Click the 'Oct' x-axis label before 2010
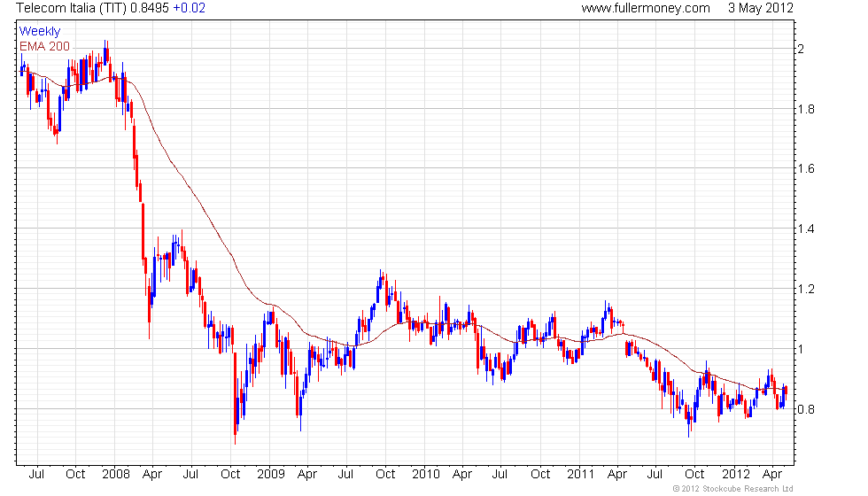 point(385,475)
